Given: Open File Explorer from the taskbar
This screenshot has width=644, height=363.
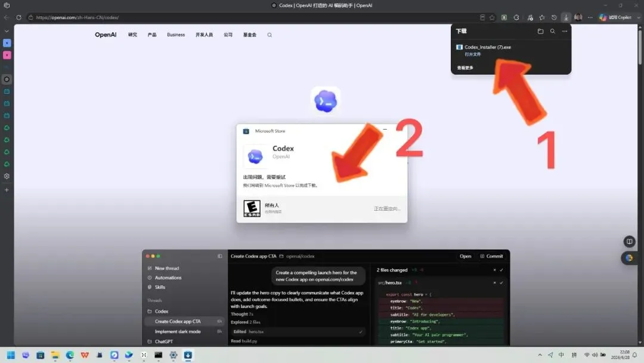Looking at the screenshot, I should (x=55, y=355).
